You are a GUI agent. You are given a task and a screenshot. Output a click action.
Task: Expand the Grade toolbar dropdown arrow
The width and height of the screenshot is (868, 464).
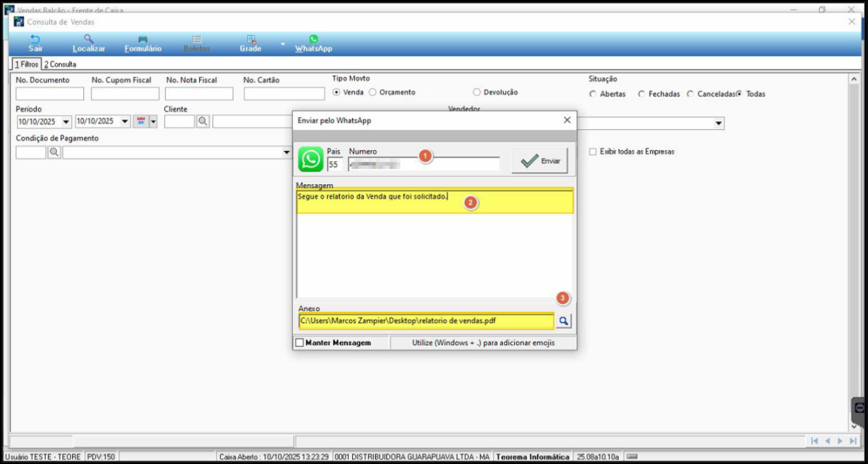(283, 45)
